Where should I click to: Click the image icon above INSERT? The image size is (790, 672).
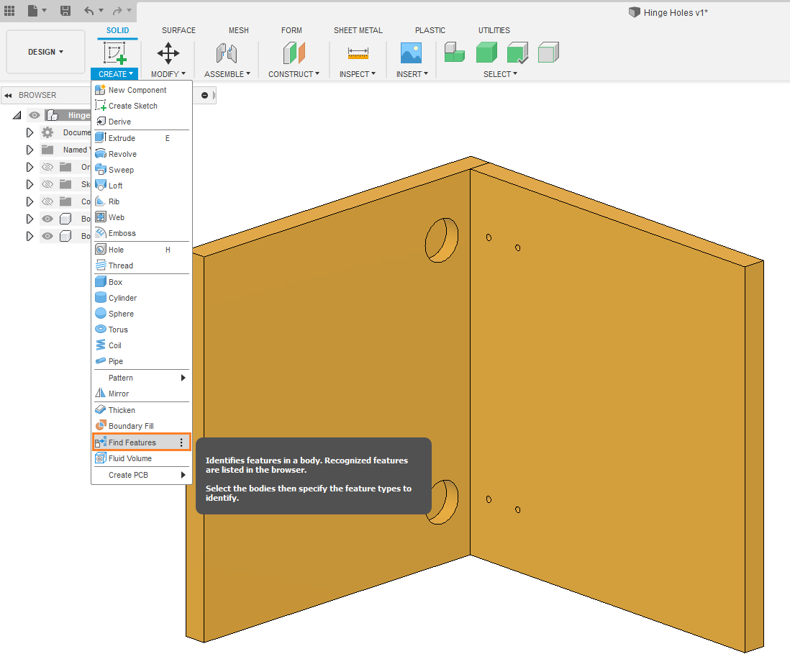[x=411, y=53]
